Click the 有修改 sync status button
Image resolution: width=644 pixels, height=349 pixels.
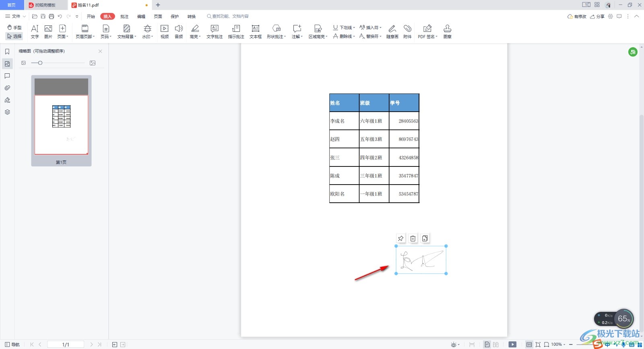pyautogui.click(x=577, y=17)
